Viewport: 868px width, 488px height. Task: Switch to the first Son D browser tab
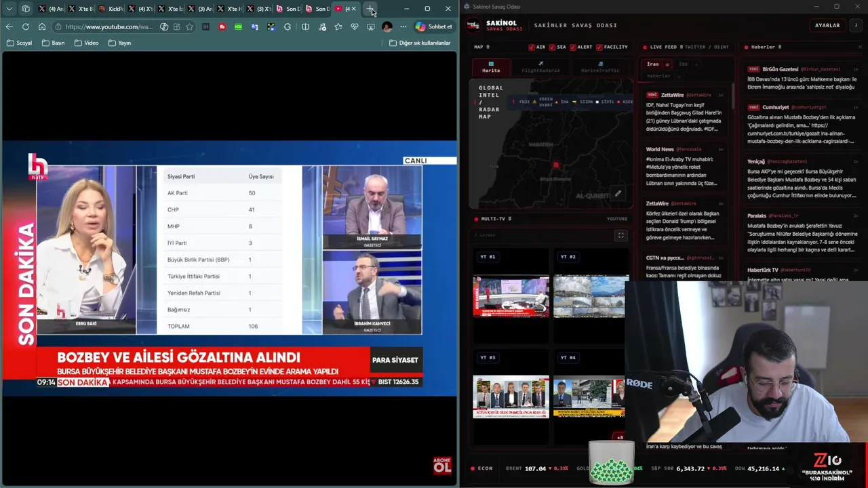288,9
